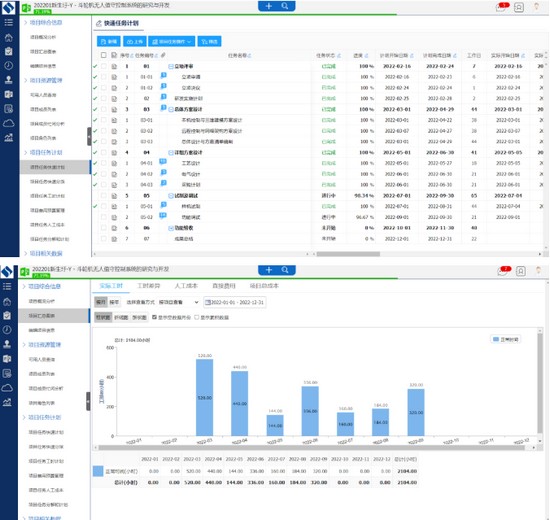Check the checkbox for task row 05-02
550x520 pixels.
[x=103, y=217]
